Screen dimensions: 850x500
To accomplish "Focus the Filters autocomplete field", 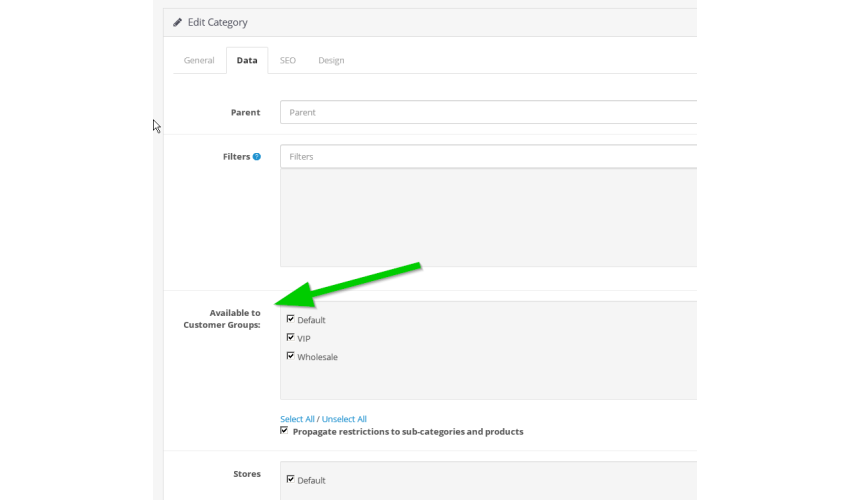I will pos(488,157).
